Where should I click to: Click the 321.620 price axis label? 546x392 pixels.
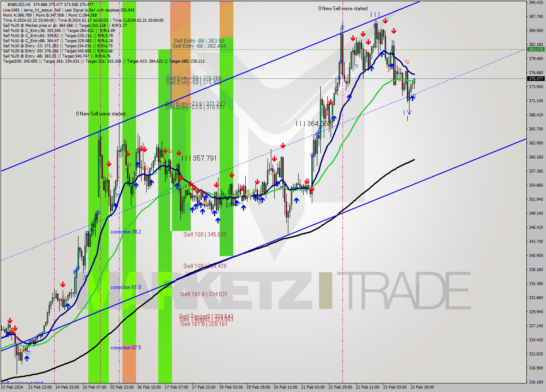(x=536, y=354)
